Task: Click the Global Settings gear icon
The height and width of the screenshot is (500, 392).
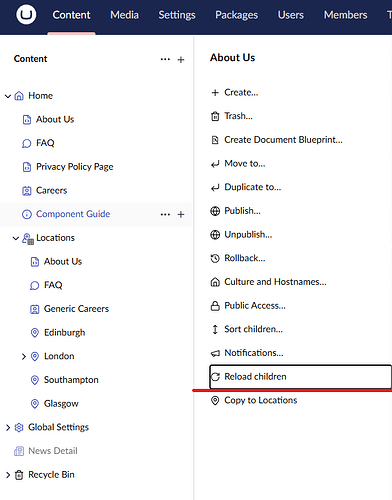Action: [x=19, y=427]
